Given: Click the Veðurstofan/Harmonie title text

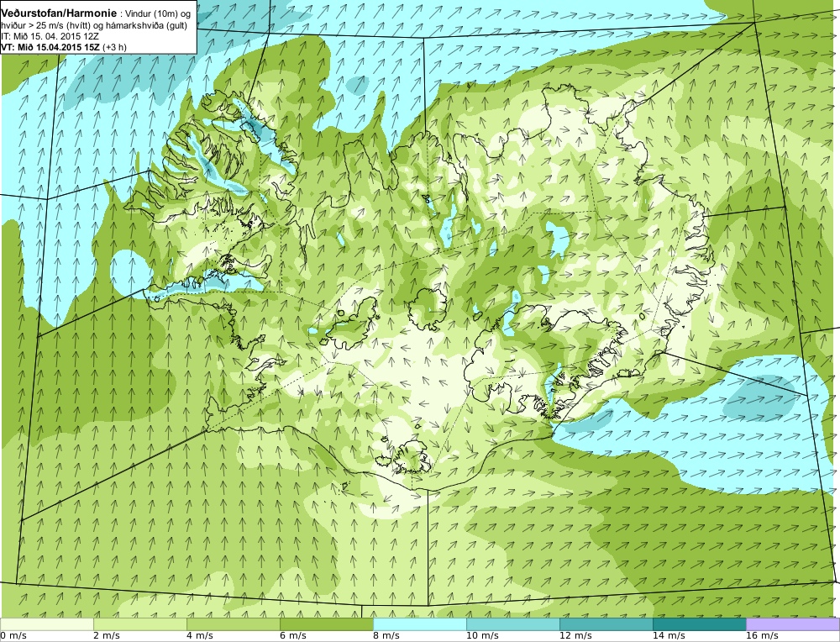Looking at the screenshot, I should [x=59, y=13].
